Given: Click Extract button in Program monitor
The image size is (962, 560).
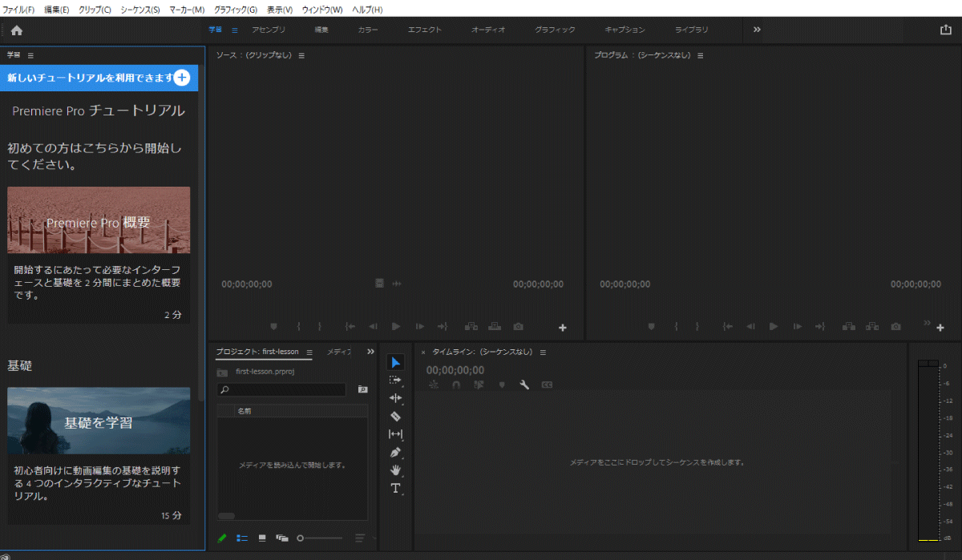Looking at the screenshot, I should pyautogui.click(x=872, y=327).
